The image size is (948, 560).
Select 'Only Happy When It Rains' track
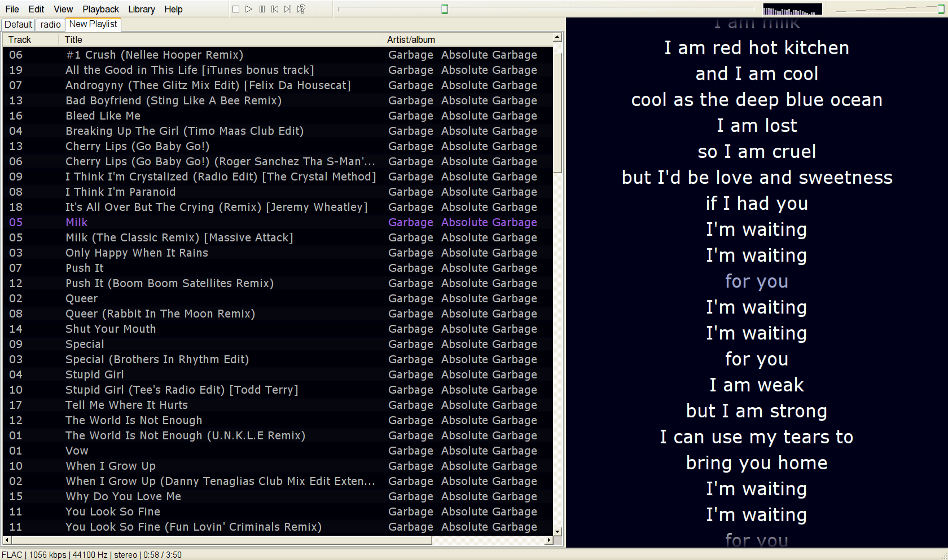[x=278, y=253]
